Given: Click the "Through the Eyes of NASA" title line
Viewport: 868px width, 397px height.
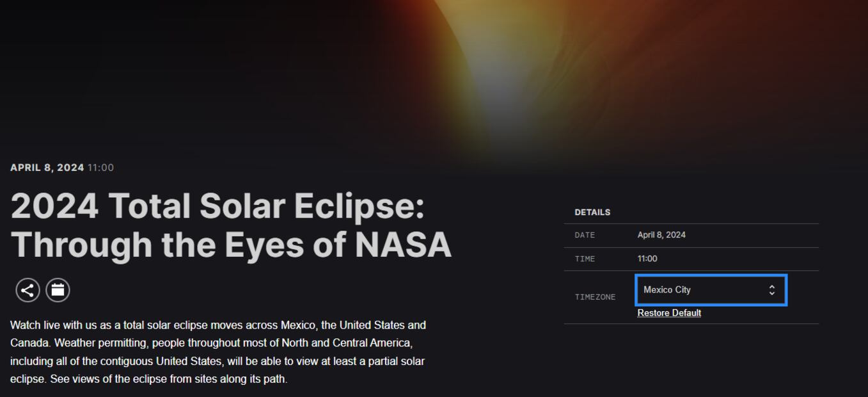Looking at the screenshot, I should click(x=231, y=245).
